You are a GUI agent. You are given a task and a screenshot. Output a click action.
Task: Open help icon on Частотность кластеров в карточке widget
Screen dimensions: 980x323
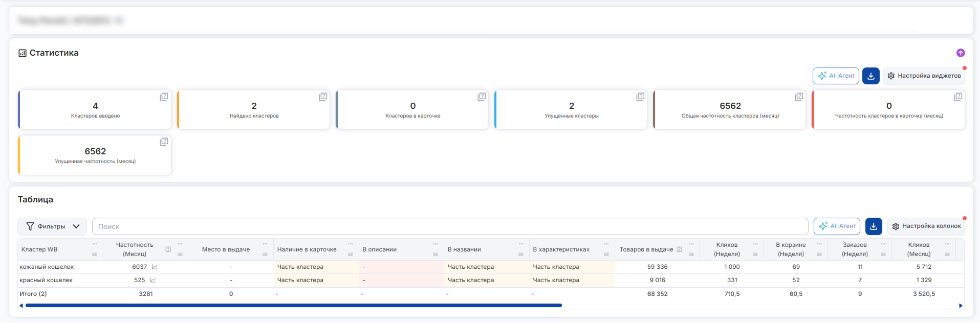pyautogui.click(x=958, y=97)
